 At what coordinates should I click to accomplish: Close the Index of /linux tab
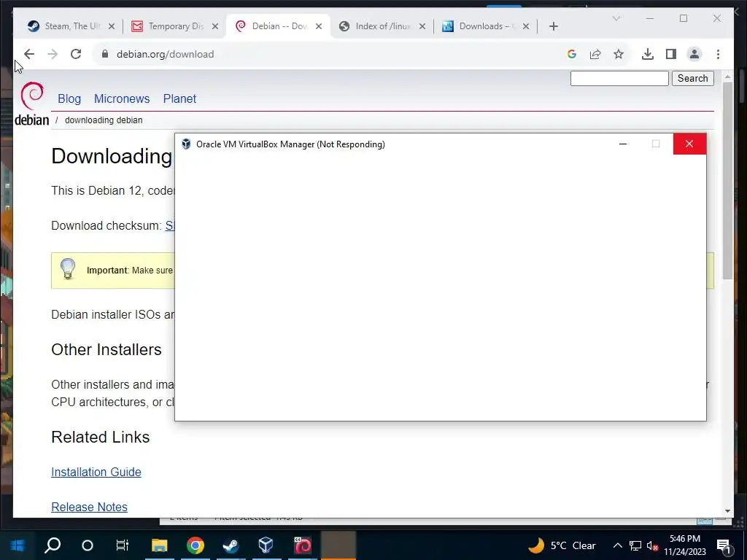click(422, 27)
